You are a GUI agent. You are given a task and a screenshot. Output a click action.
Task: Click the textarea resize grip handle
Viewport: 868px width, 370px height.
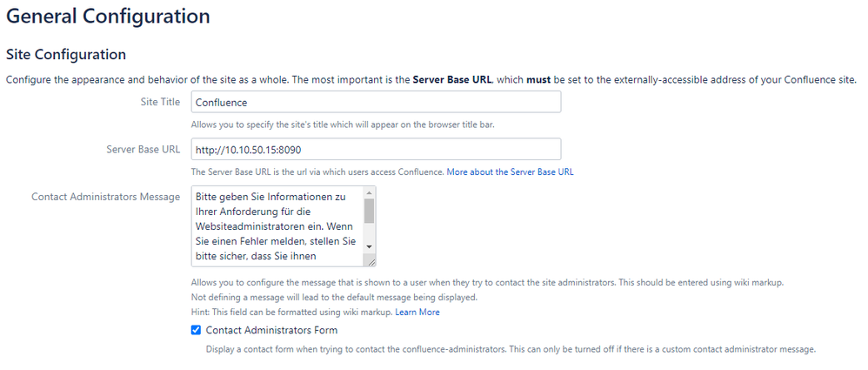(370, 261)
